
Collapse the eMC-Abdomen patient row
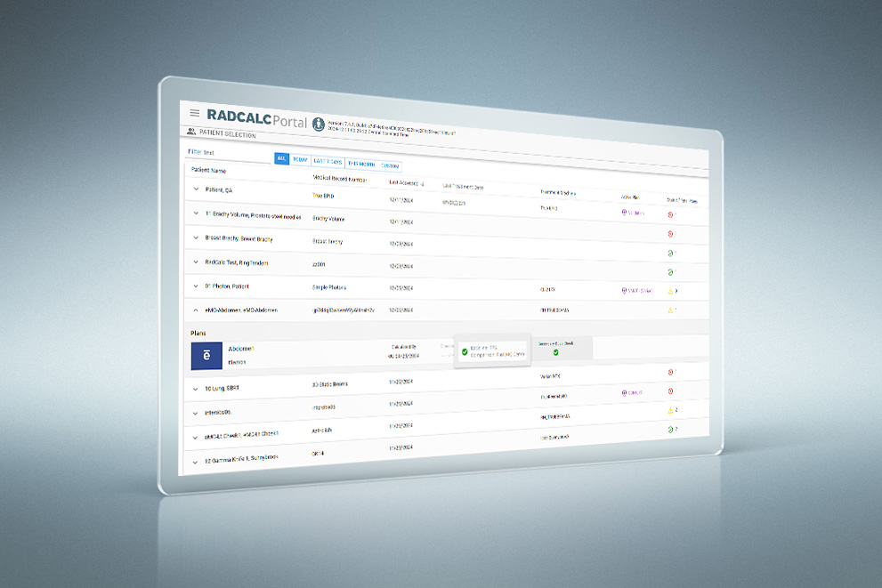196,310
